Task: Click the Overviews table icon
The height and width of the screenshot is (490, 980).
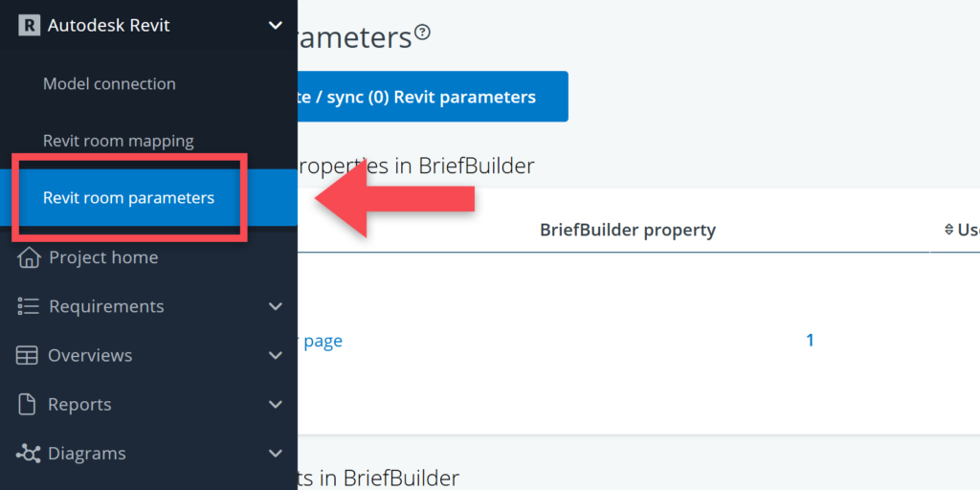Action: pos(28,355)
